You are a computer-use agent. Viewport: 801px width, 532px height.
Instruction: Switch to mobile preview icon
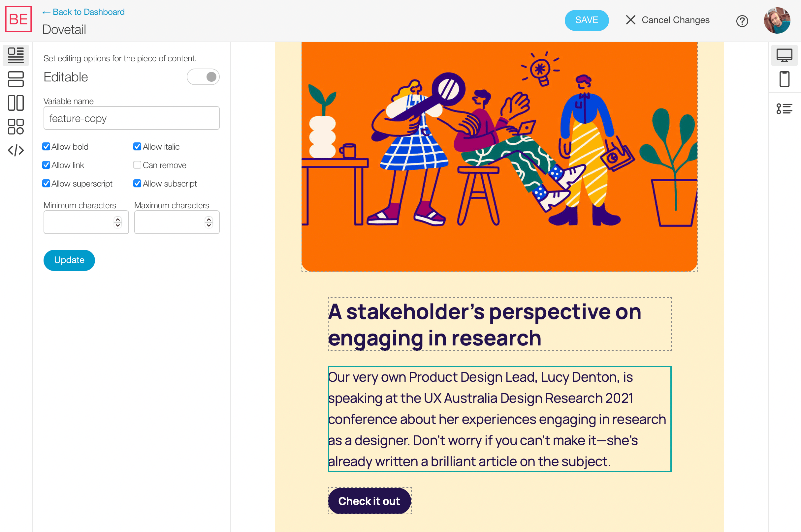pyautogui.click(x=784, y=79)
